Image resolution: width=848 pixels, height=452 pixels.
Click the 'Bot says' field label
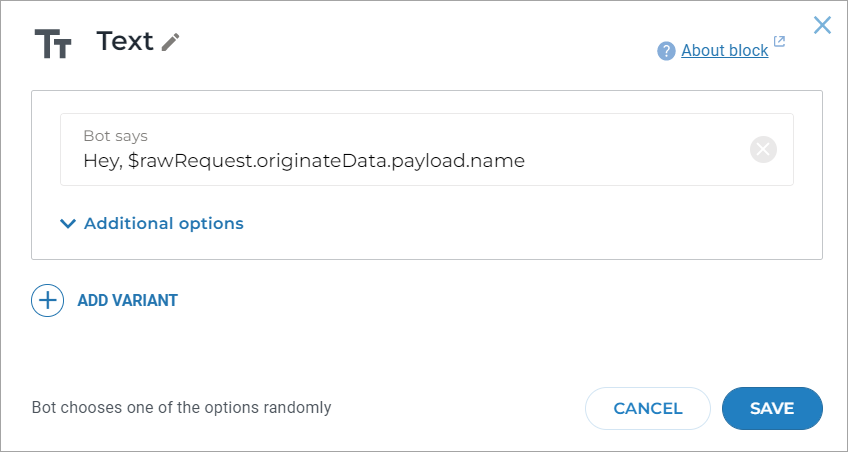(116, 135)
